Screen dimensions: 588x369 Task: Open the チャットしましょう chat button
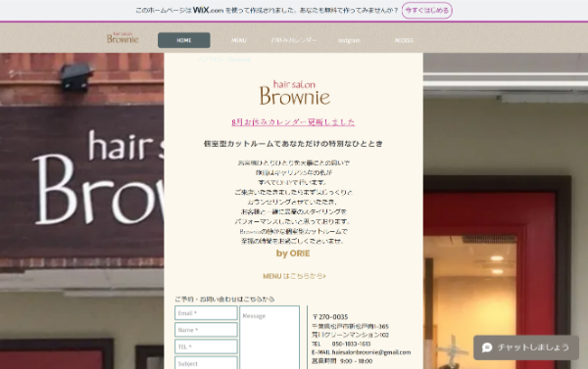[525, 347]
